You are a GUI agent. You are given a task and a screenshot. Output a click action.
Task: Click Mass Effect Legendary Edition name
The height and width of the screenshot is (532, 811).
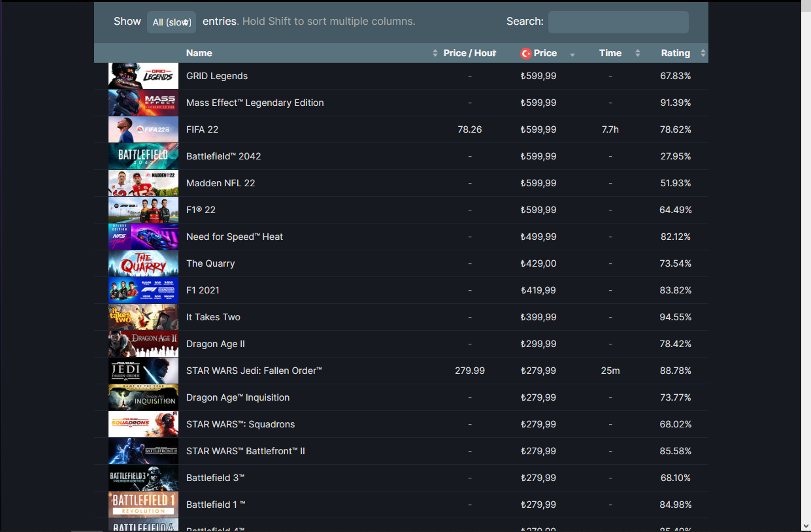255,103
